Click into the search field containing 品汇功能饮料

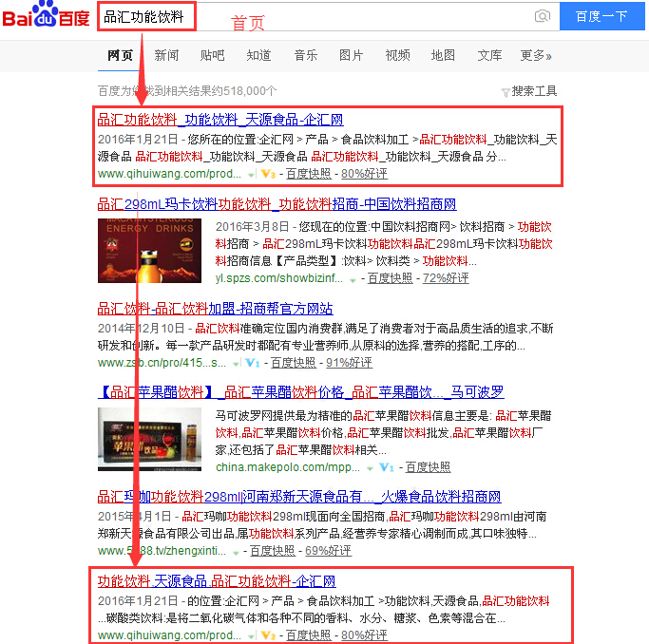(328, 16)
